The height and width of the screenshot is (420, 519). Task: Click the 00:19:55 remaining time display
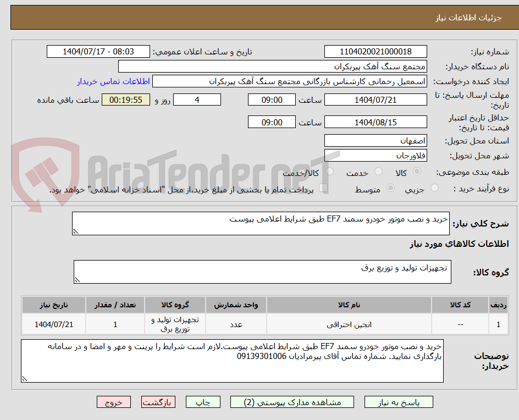click(125, 100)
